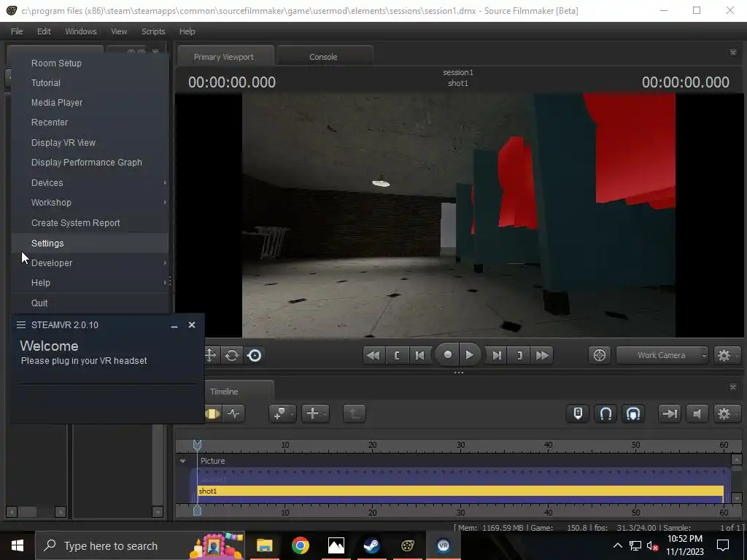Viewport: 747px width, 560px height.
Task: Click the Windows Start button
Action: coord(18,545)
